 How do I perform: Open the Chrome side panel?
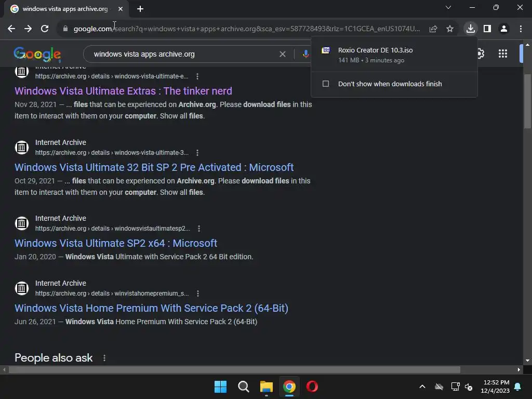[x=487, y=29]
